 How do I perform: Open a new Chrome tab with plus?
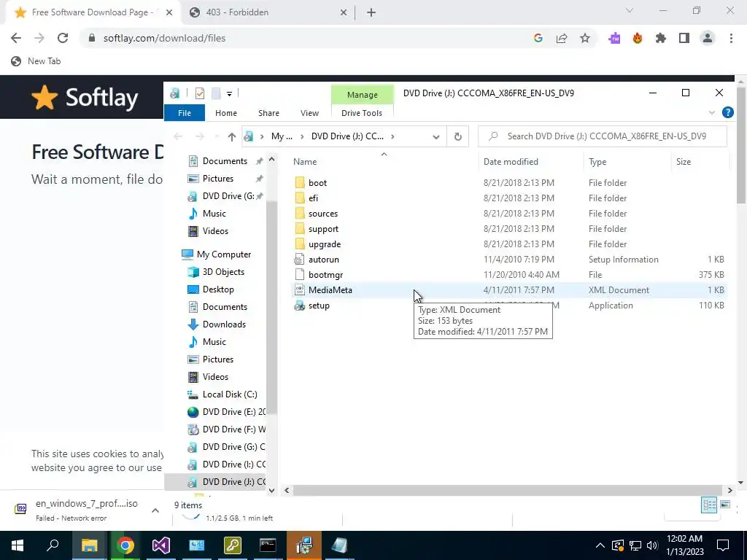[371, 13]
